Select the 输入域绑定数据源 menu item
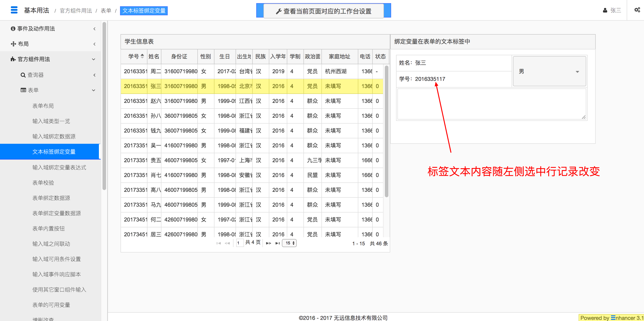Screen dimensions: 644x321 point(54,136)
